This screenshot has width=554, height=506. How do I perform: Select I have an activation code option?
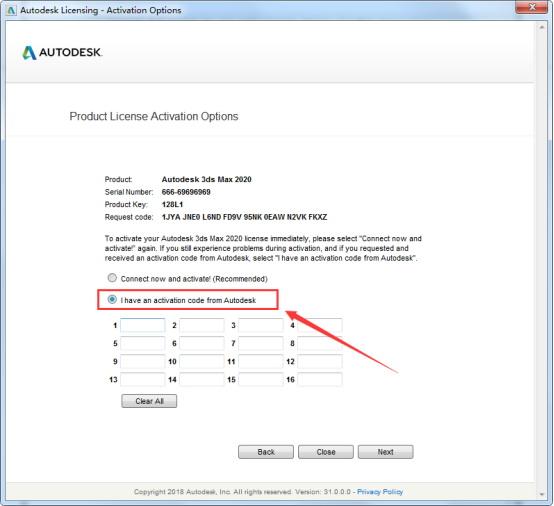pyautogui.click(x=112, y=300)
